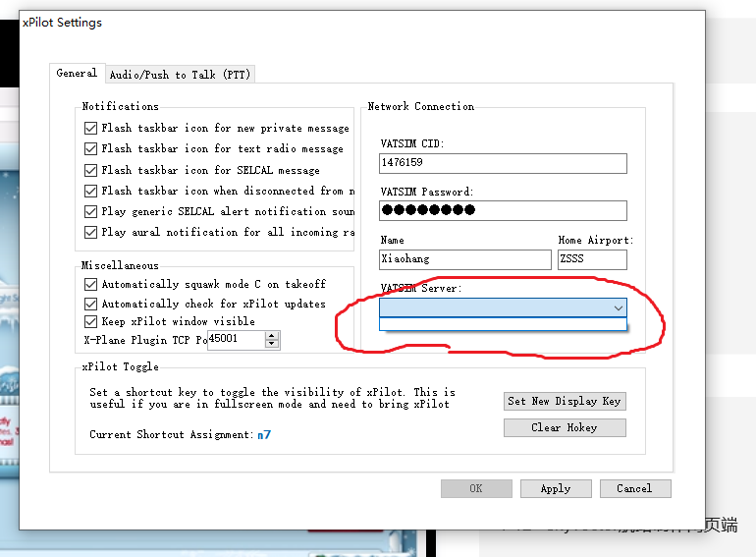This screenshot has height=557, width=756.
Task: Click the current shortcut assignment n7
Action: [264, 435]
